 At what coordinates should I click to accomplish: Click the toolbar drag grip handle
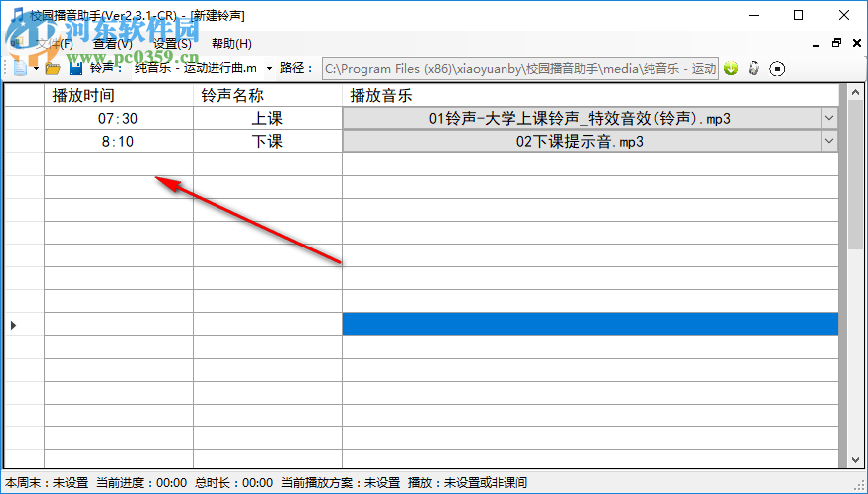(7, 69)
